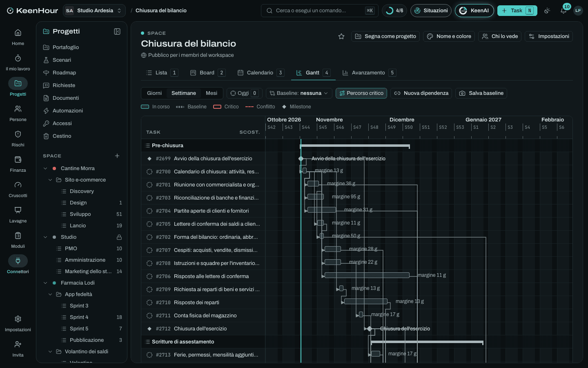
Task: Collapse App fedeltà folder
Action: [50, 294]
